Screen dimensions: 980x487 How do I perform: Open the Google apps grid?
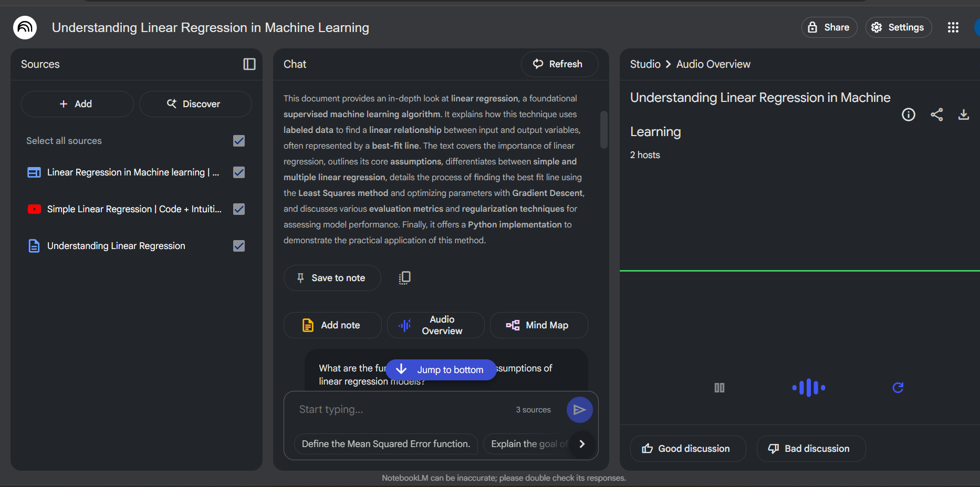tap(953, 27)
